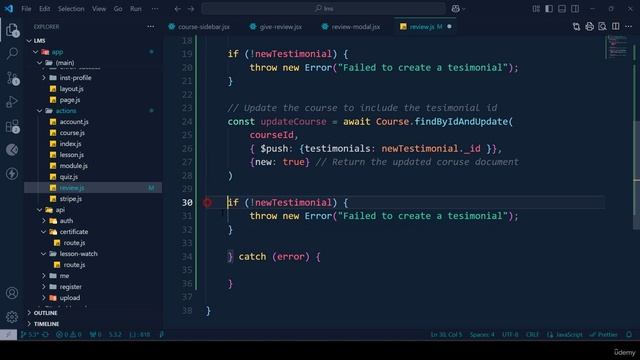
Task: Click the navigate back arrow
Action: [177, 9]
